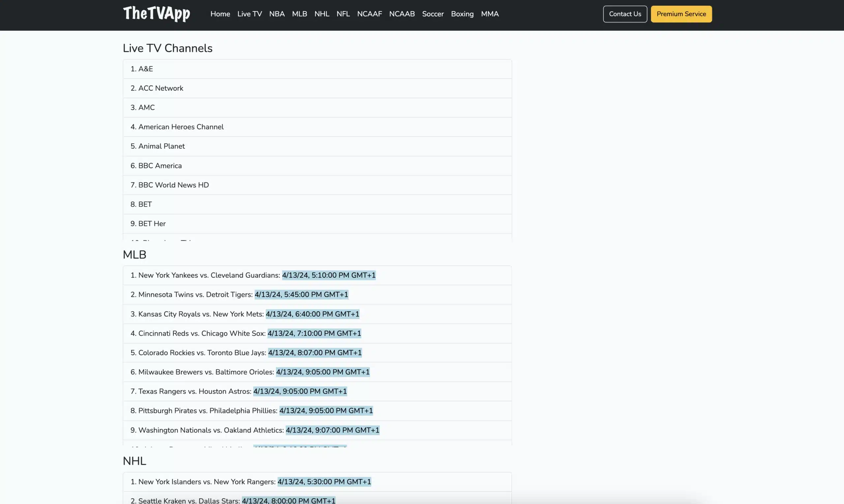Toggle visibility of Live TV Channels list
Screen dimensions: 844x504
pyautogui.click(x=167, y=47)
